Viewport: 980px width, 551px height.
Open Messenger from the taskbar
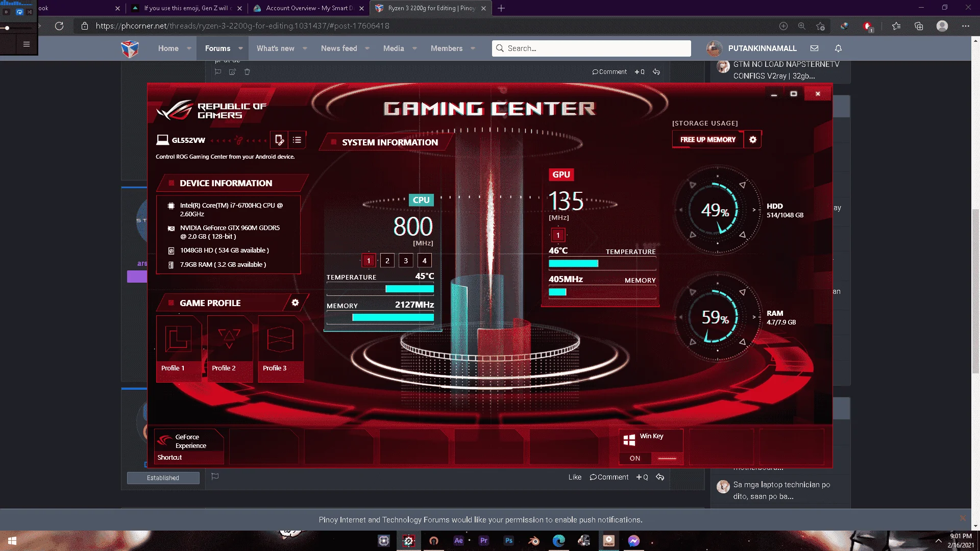pyautogui.click(x=634, y=541)
